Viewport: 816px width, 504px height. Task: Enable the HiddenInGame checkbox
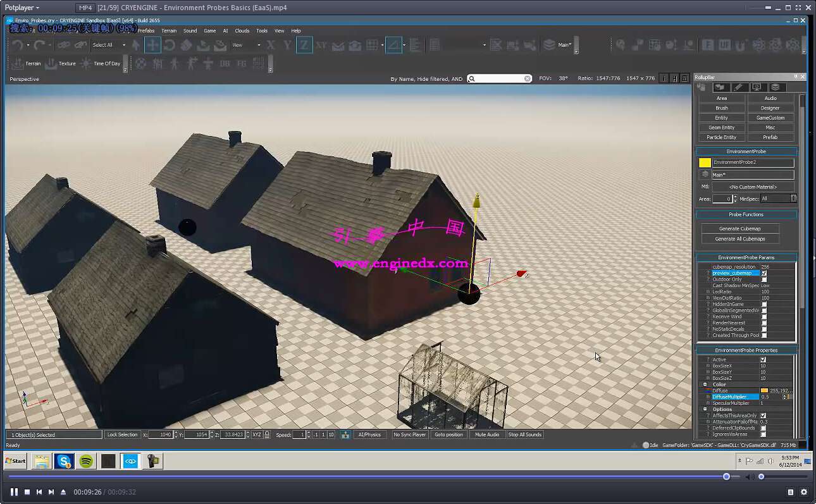point(764,304)
